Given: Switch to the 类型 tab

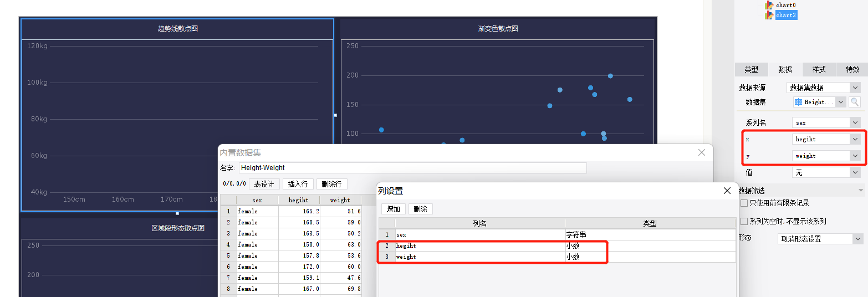Looking at the screenshot, I should tap(751, 69).
